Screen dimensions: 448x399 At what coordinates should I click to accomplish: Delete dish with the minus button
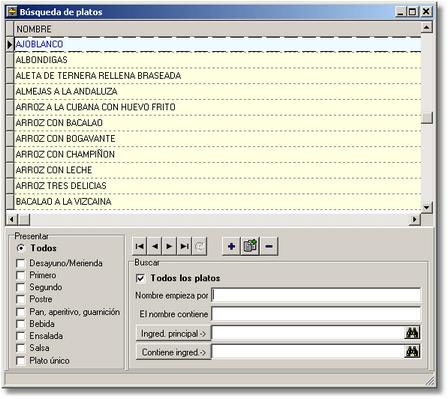click(269, 246)
